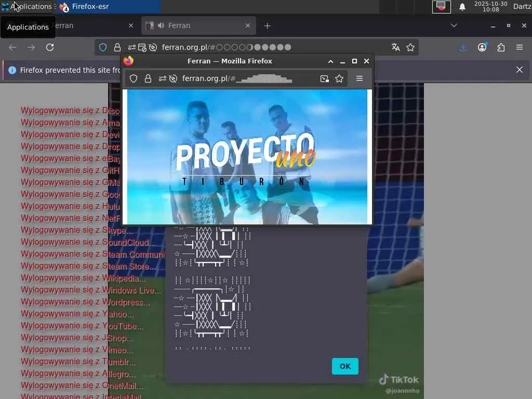Click 'Wylogowywanie się z OnetMail...' line
Screen dimensions: 532x399
tap(82, 386)
